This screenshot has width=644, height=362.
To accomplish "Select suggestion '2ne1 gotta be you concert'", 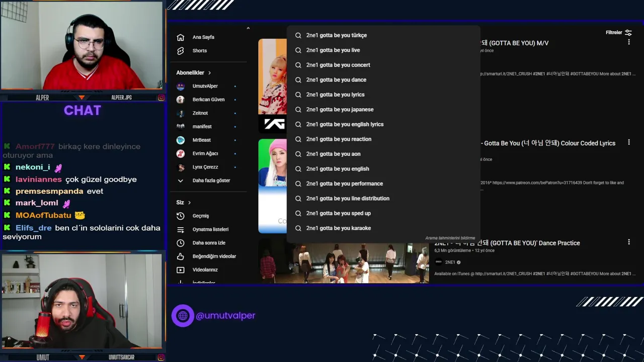I will point(383,65).
